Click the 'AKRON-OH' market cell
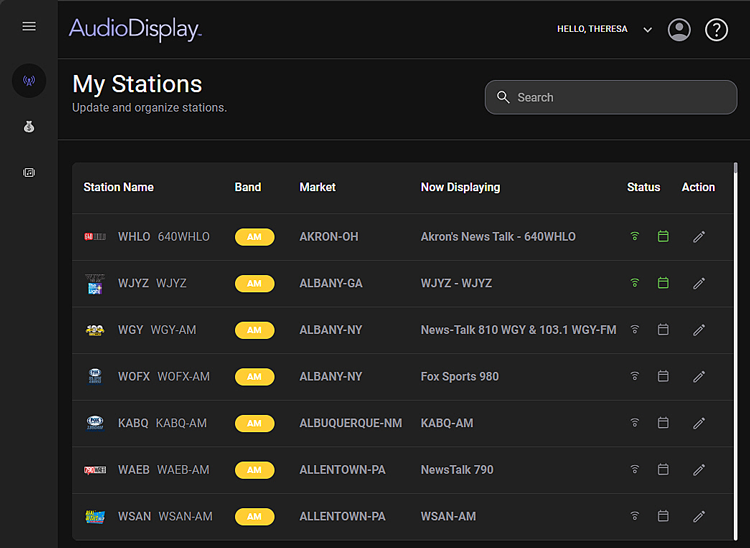This screenshot has height=548, width=750. tap(329, 237)
